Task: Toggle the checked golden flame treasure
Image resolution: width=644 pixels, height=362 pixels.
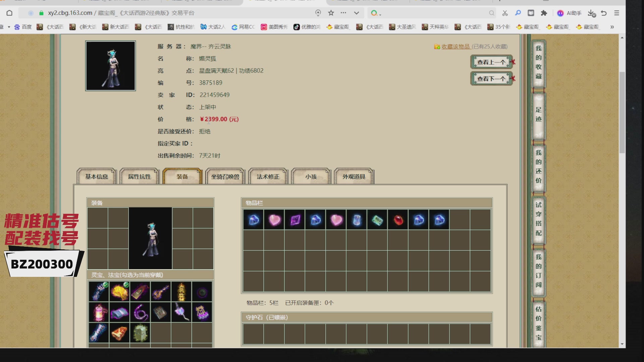Action: coord(119,292)
